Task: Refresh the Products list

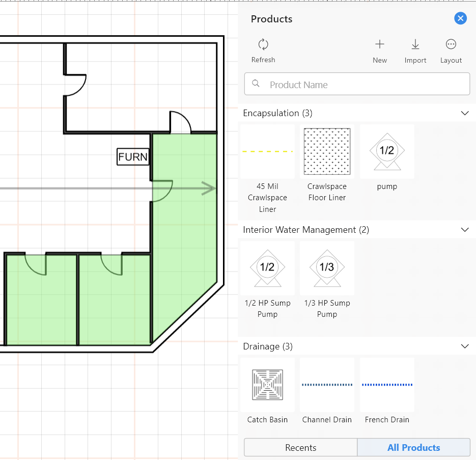Action: (x=263, y=51)
